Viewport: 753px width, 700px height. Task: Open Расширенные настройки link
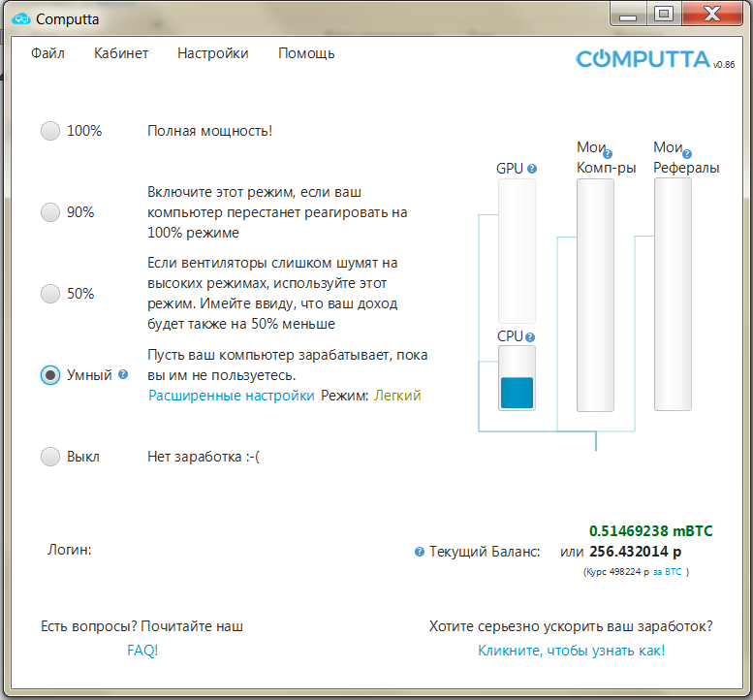(231, 396)
